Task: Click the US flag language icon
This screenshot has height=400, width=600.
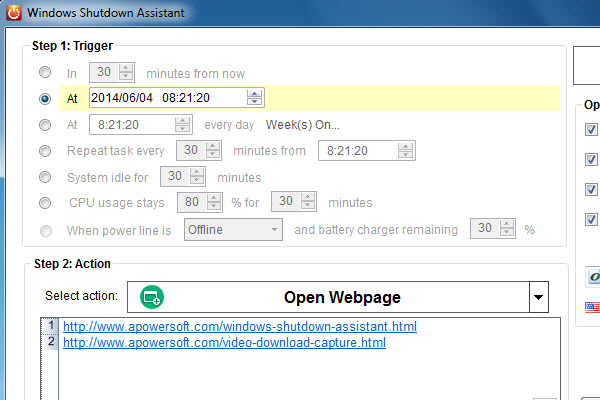Action: [x=591, y=306]
